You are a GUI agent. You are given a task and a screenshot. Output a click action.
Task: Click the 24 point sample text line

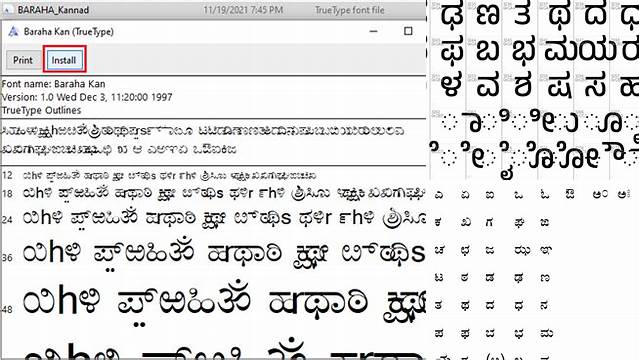point(224,218)
